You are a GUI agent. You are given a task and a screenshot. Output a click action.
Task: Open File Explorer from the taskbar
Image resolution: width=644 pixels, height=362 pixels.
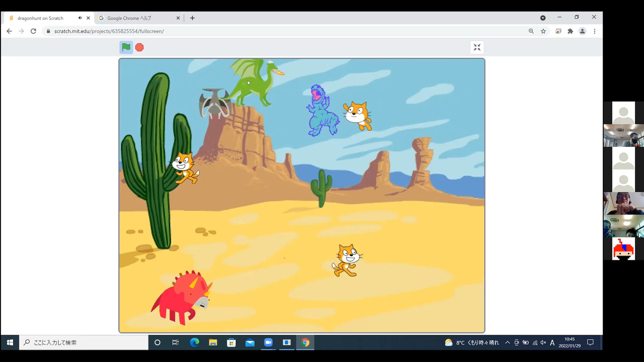[213, 343]
